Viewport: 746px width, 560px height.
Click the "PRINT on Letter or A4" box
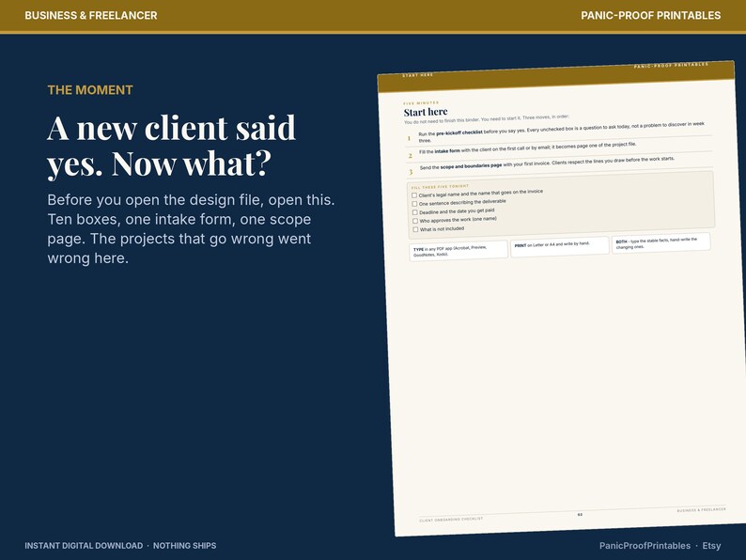pyautogui.click(x=560, y=247)
